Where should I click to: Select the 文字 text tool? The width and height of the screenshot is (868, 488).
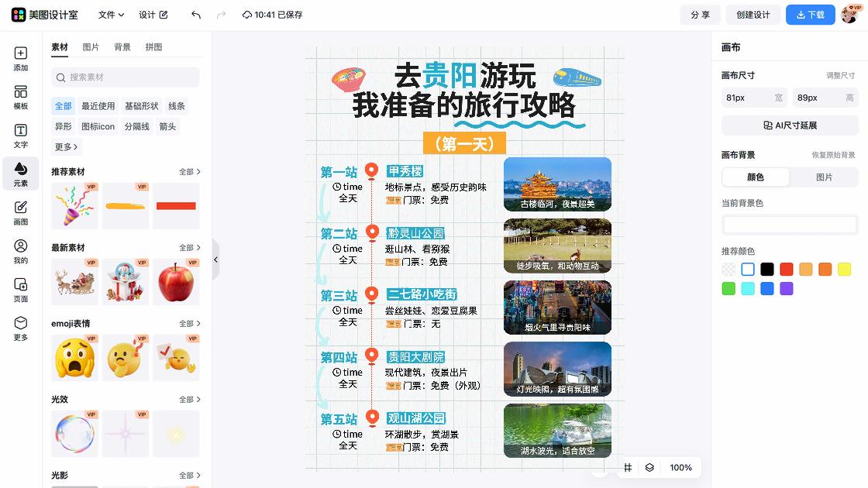pos(20,135)
